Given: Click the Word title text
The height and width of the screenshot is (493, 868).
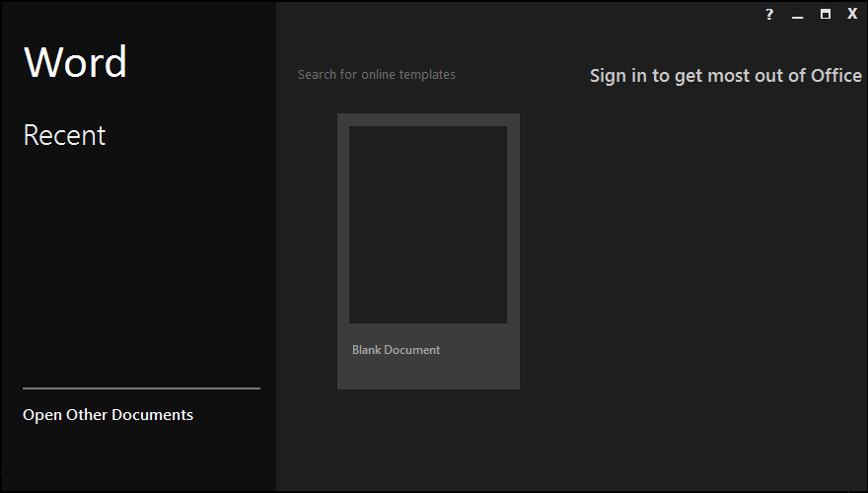Looking at the screenshot, I should pos(75,61).
